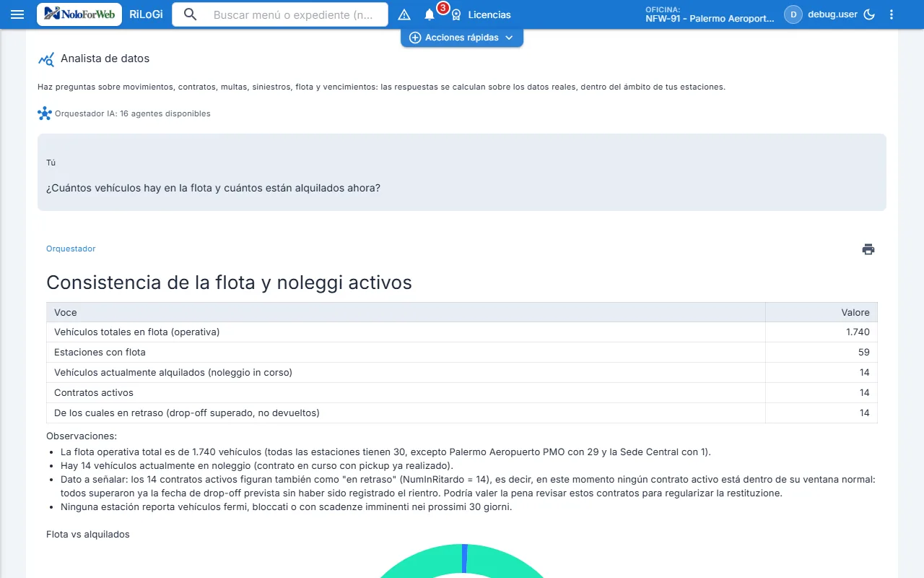Image resolution: width=924 pixels, height=578 pixels.
Task: Click the value 1.740 in table
Action: click(x=858, y=332)
